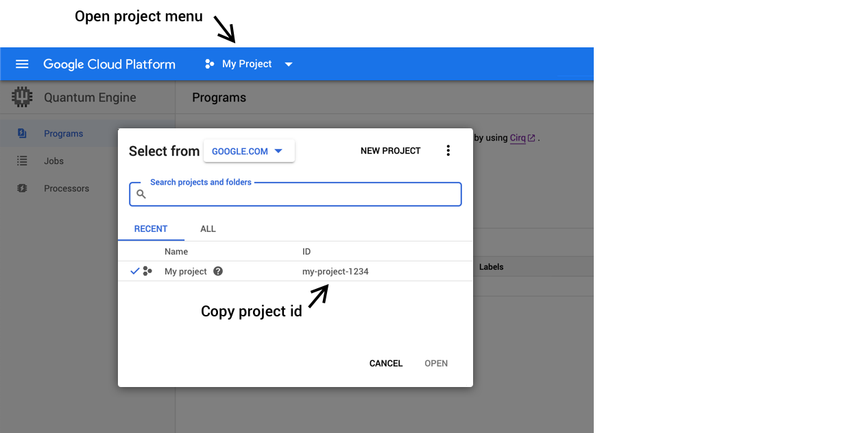The height and width of the screenshot is (433, 868).
Task: Click the checkmark on My project row
Action: pyautogui.click(x=134, y=271)
